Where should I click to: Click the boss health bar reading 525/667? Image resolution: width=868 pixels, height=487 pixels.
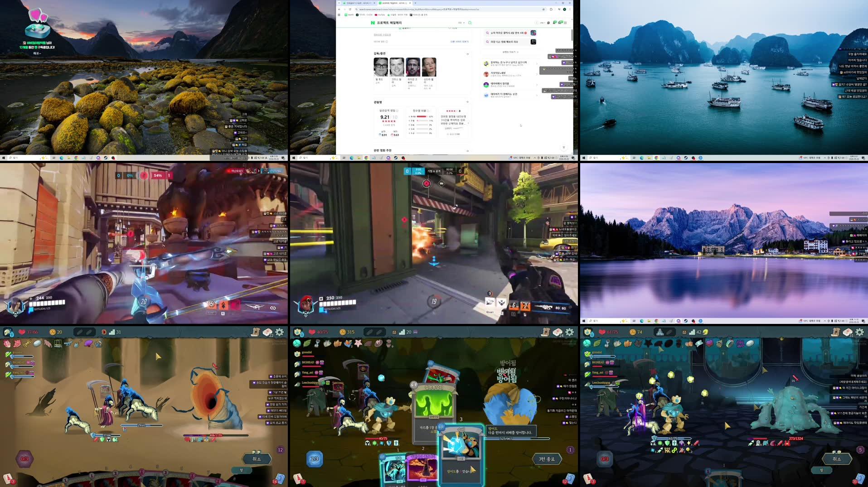(x=518, y=439)
